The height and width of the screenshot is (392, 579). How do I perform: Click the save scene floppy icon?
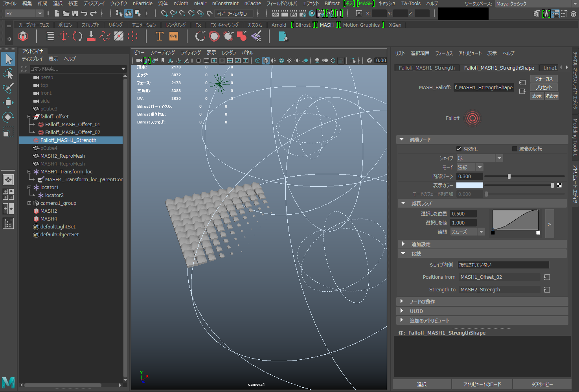point(75,13)
